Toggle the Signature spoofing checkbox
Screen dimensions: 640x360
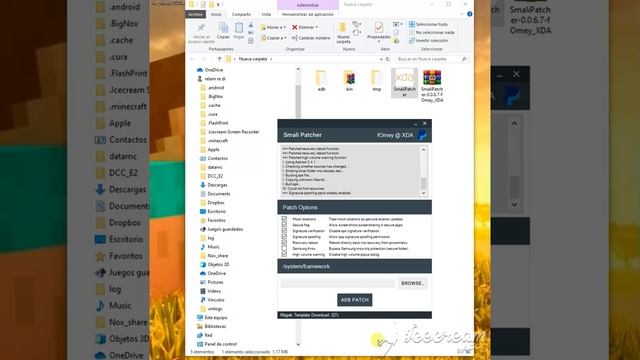coord(284,237)
